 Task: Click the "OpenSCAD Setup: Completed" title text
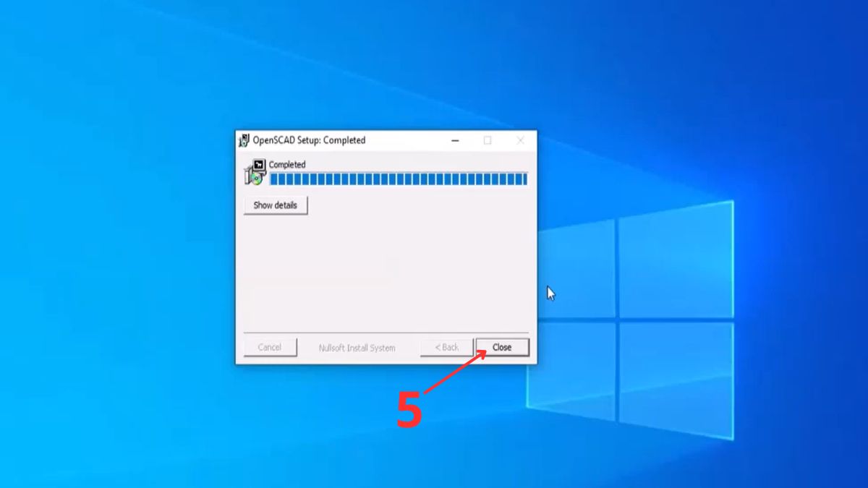click(x=309, y=140)
